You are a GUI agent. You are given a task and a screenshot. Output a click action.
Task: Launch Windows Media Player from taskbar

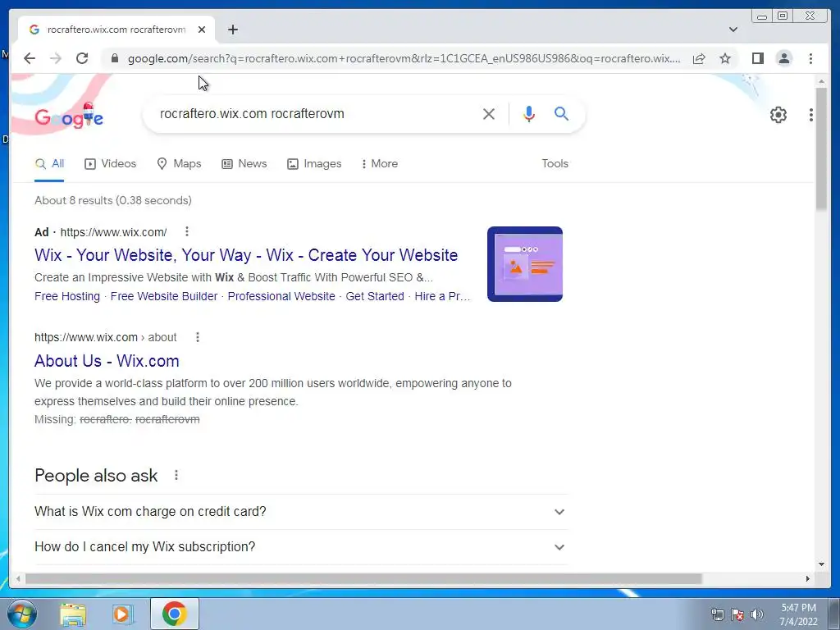(123, 614)
